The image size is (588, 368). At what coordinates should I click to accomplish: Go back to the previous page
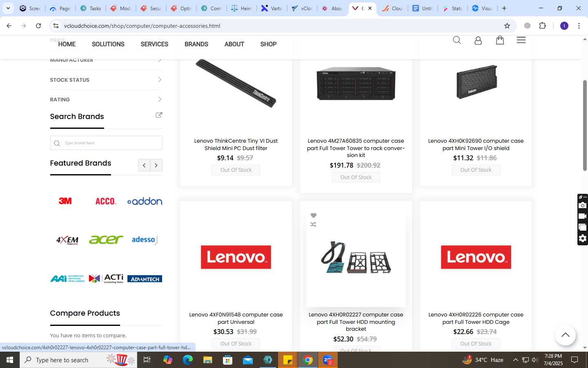coord(9,26)
